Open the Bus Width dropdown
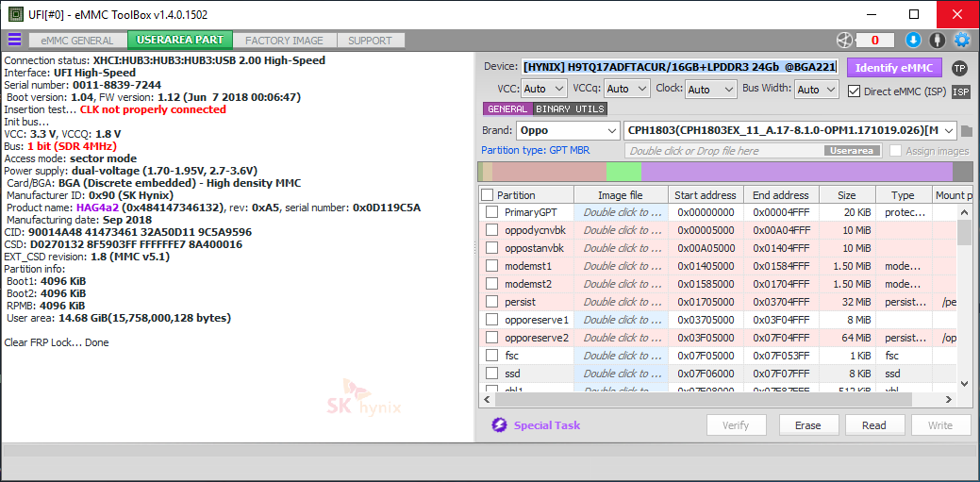This screenshot has height=482, width=980. click(816, 89)
